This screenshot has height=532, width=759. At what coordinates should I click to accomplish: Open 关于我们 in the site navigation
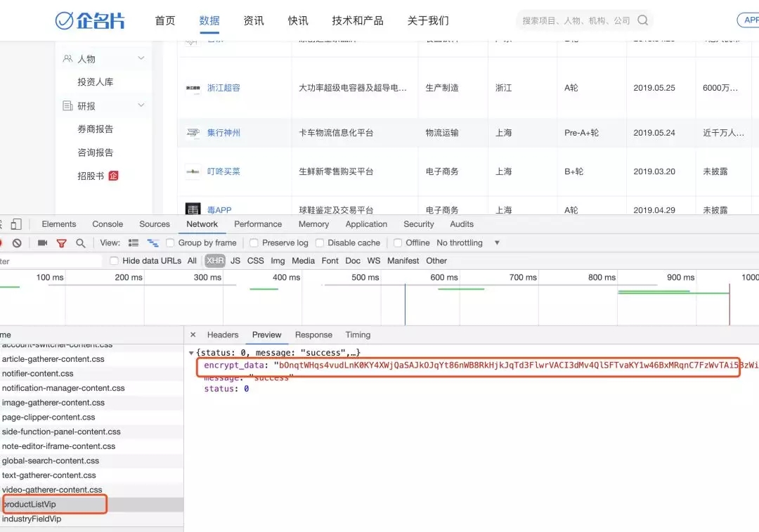tap(429, 21)
